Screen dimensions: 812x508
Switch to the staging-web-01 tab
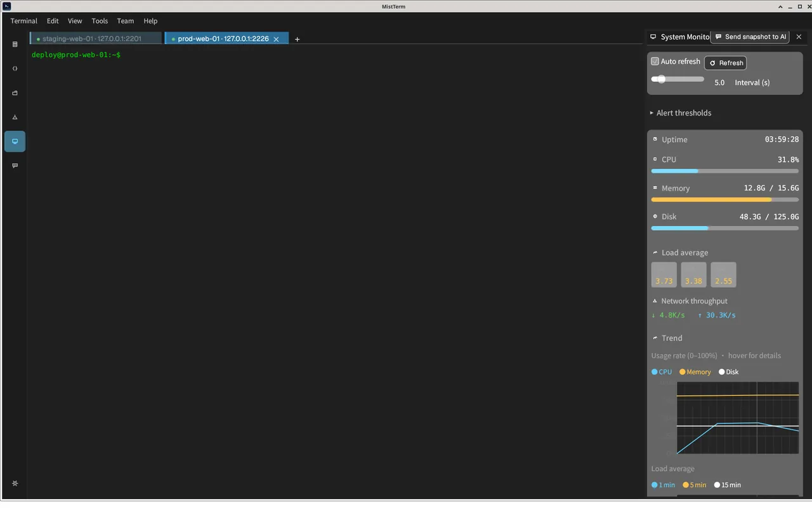(96, 39)
